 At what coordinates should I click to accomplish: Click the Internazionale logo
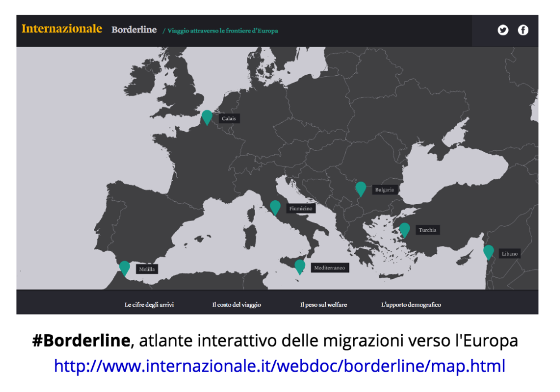click(x=62, y=28)
